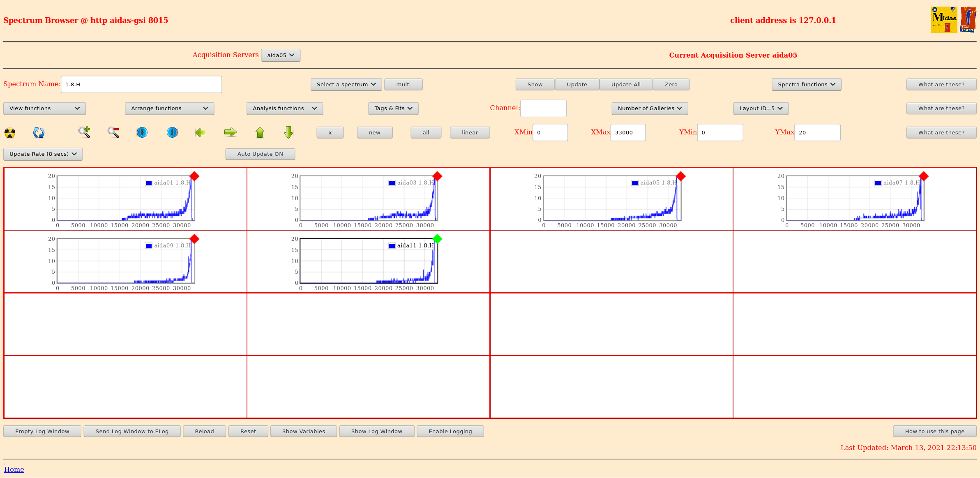Open the Spectra functions dropdown
This screenshot has width=980, height=478.
[x=806, y=85]
